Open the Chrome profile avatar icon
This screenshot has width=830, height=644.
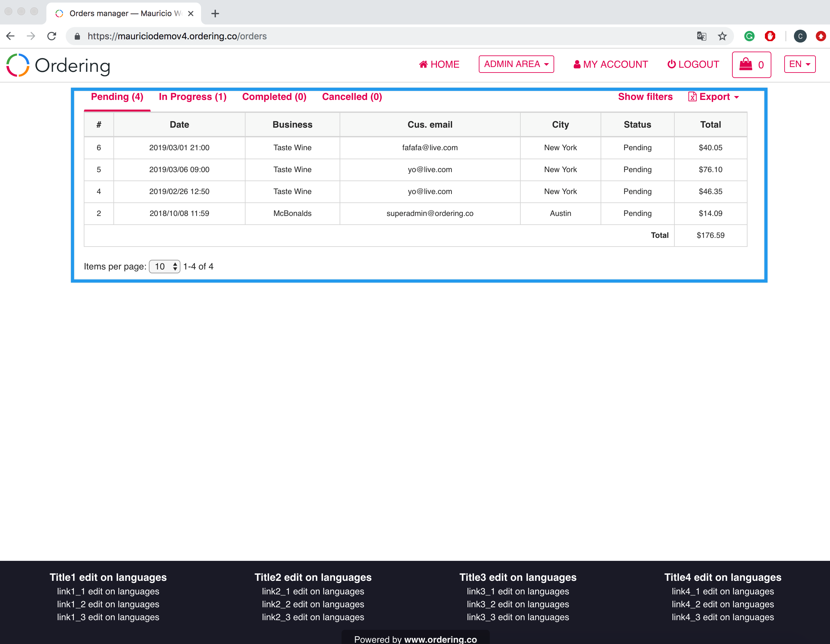[800, 36]
